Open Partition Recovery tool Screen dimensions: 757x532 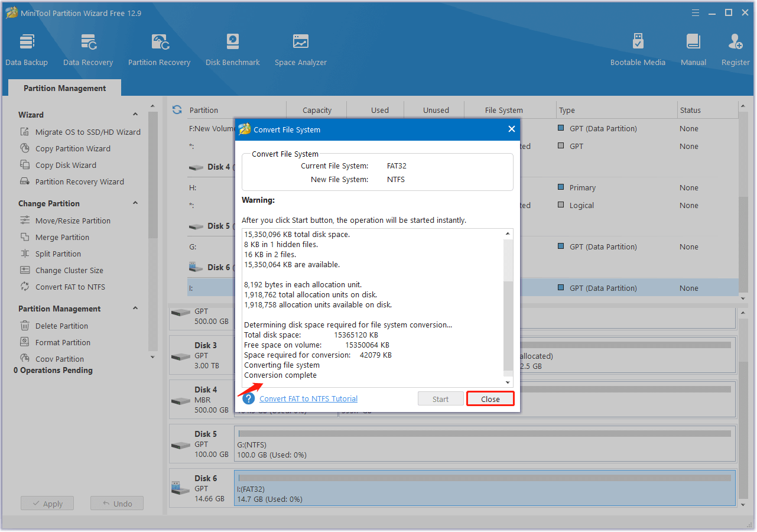tap(160, 50)
